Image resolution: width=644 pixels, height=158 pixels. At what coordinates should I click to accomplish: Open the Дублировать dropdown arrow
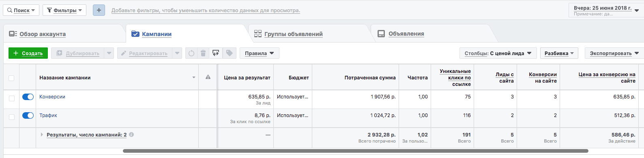[x=109, y=53]
